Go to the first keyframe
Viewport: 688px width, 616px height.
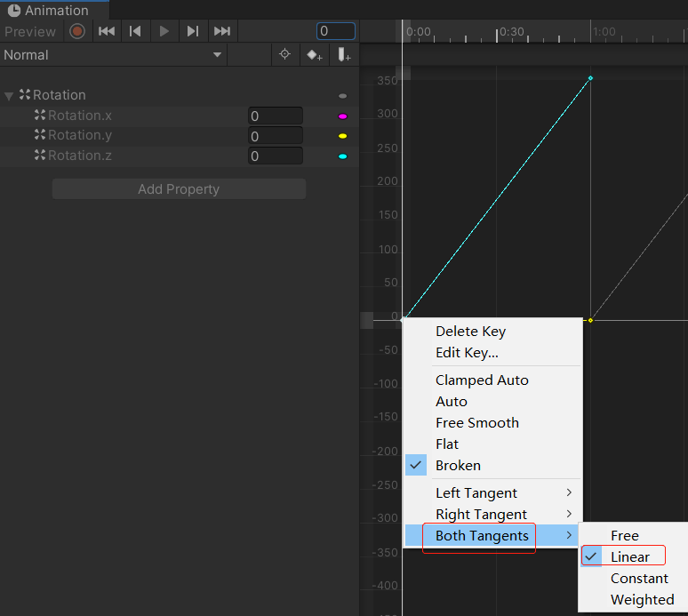point(107,31)
